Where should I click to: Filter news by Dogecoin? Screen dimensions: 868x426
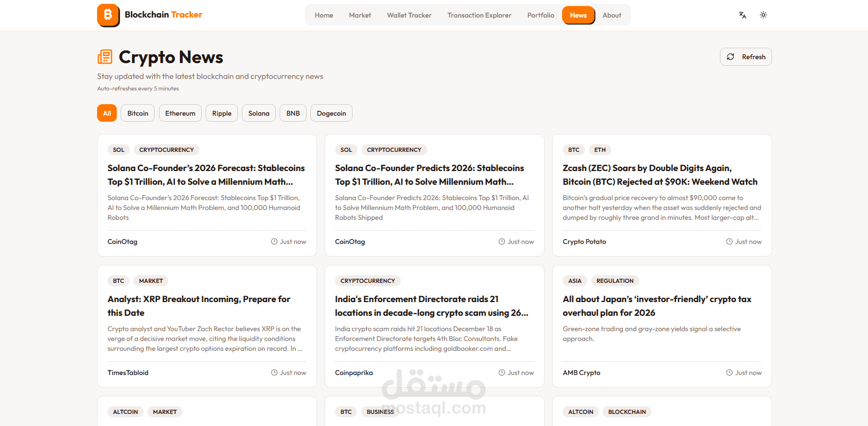pyautogui.click(x=331, y=113)
